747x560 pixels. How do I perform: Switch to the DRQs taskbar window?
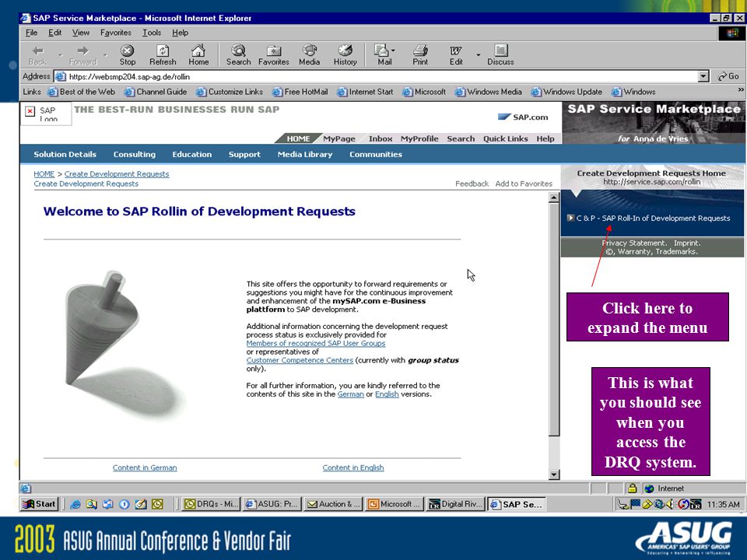tap(212, 504)
